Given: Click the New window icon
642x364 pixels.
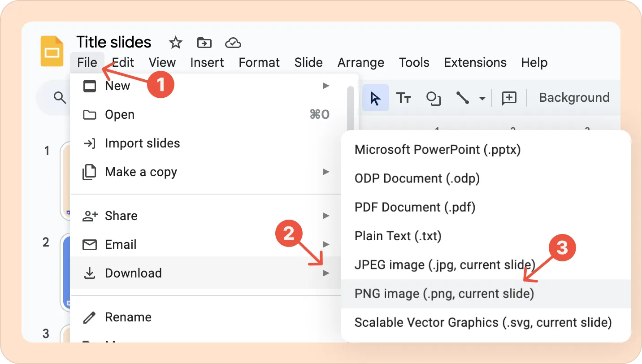Looking at the screenshot, I should tap(90, 86).
